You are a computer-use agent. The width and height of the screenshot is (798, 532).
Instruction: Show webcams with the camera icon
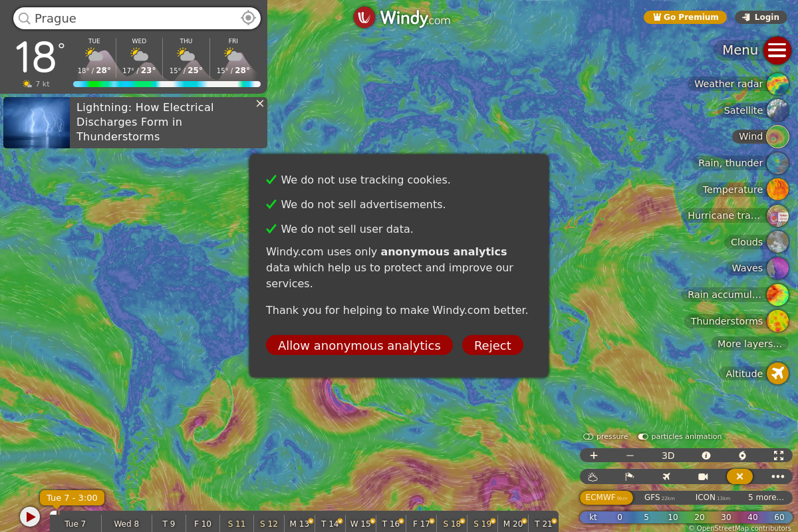tap(703, 477)
